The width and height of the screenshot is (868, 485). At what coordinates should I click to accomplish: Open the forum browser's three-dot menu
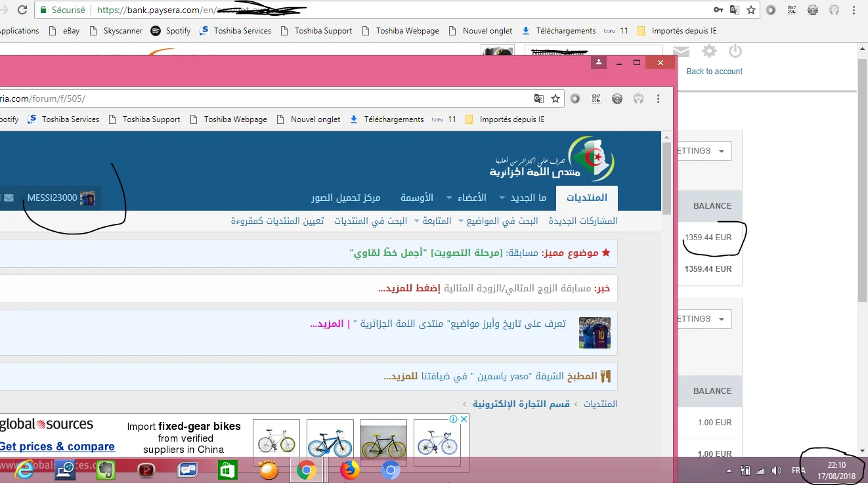(659, 98)
